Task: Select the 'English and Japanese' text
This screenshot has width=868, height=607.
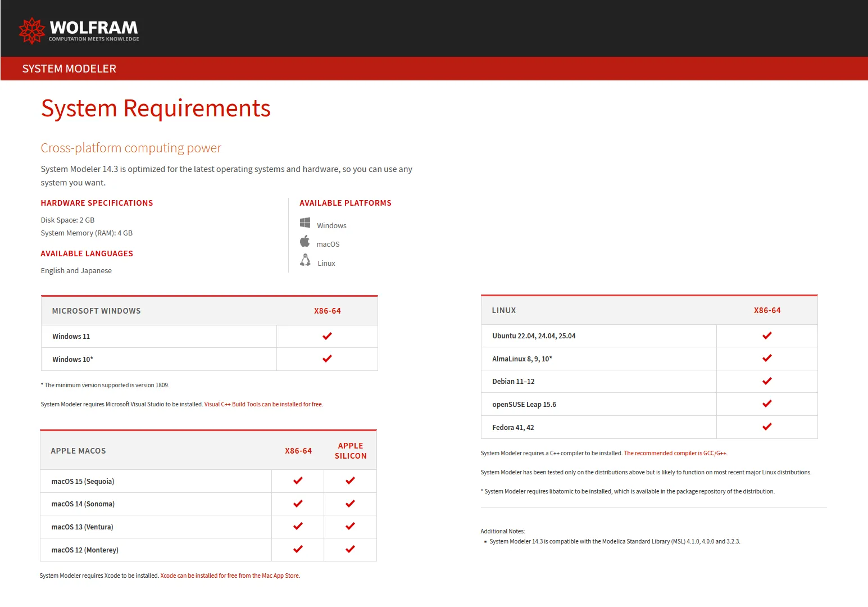Action: click(76, 270)
